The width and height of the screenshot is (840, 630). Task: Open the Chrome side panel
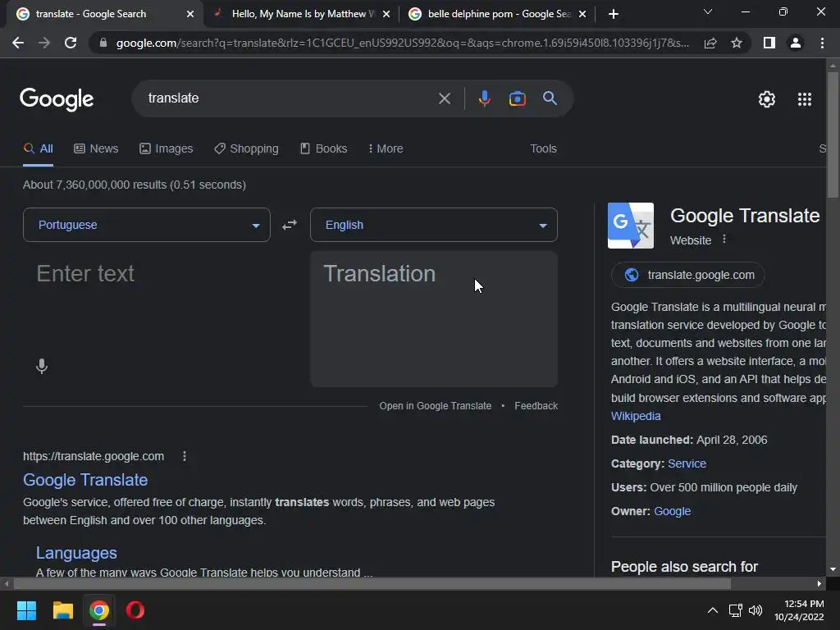tap(769, 43)
